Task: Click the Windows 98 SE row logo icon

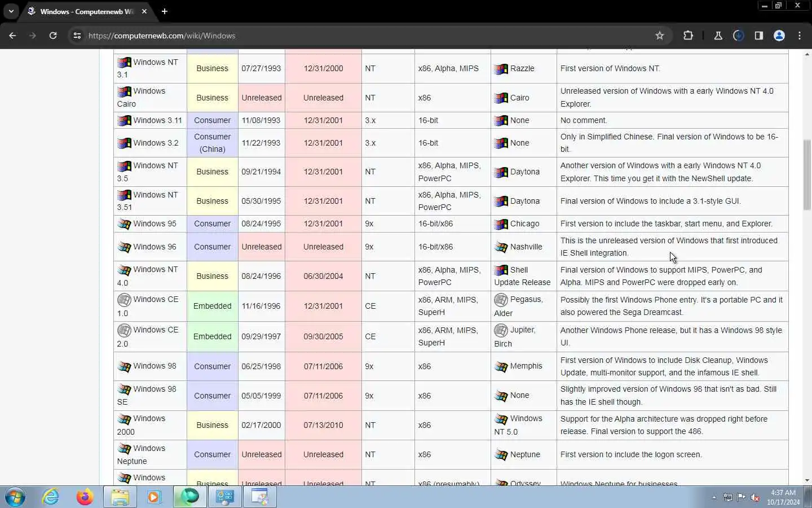Action: click(x=124, y=389)
